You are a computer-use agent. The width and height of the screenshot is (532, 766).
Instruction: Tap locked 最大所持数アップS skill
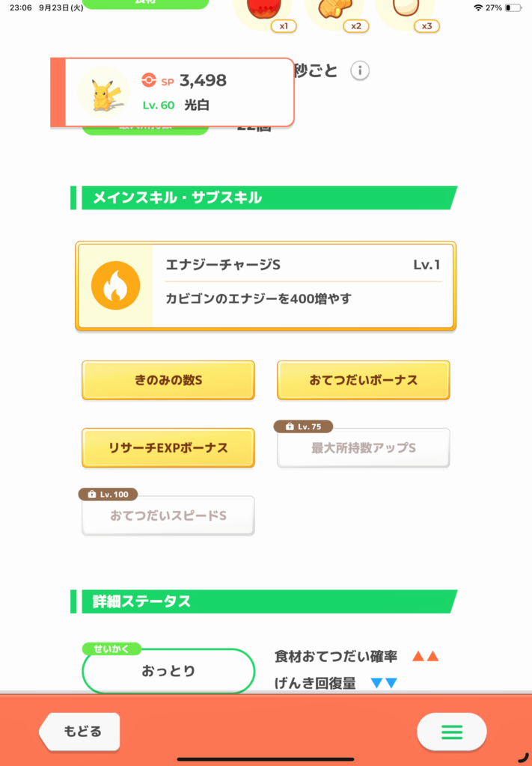pos(364,447)
